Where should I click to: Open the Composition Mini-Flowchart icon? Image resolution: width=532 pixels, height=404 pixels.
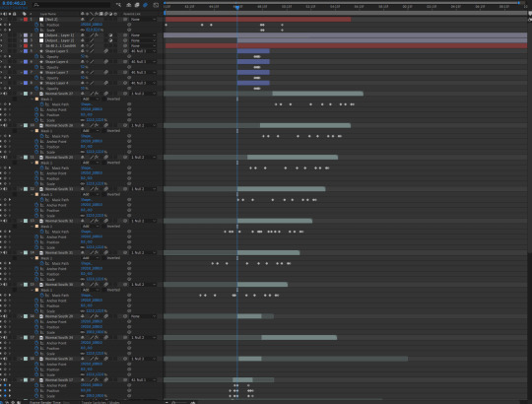tap(118, 5)
